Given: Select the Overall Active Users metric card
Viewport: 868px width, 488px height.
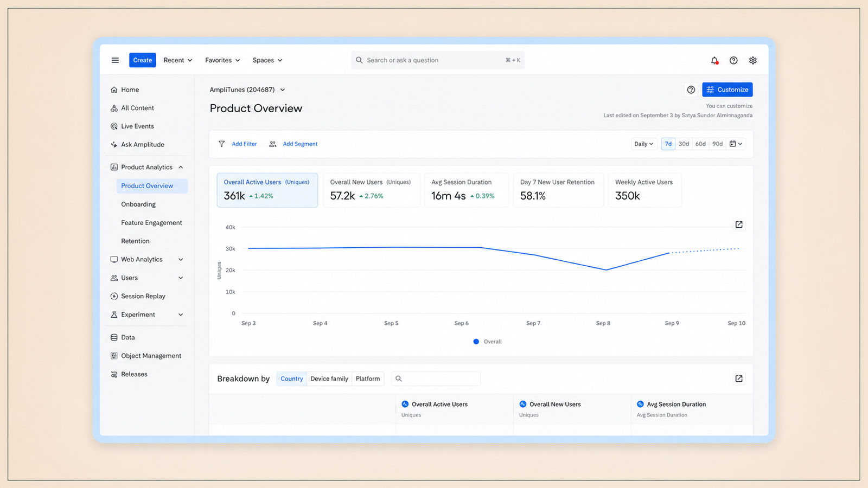Looking at the screenshot, I should click(267, 190).
